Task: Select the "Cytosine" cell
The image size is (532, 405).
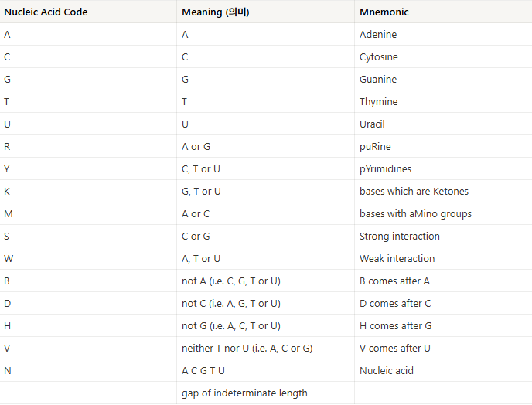Action: pyautogui.click(x=380, y=57)
